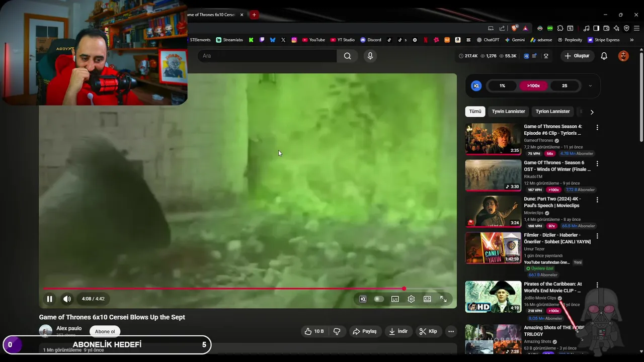Screen dimensions: 644x362
Task: Open the Twitch bookmark icon
Action: coord(262,40)
